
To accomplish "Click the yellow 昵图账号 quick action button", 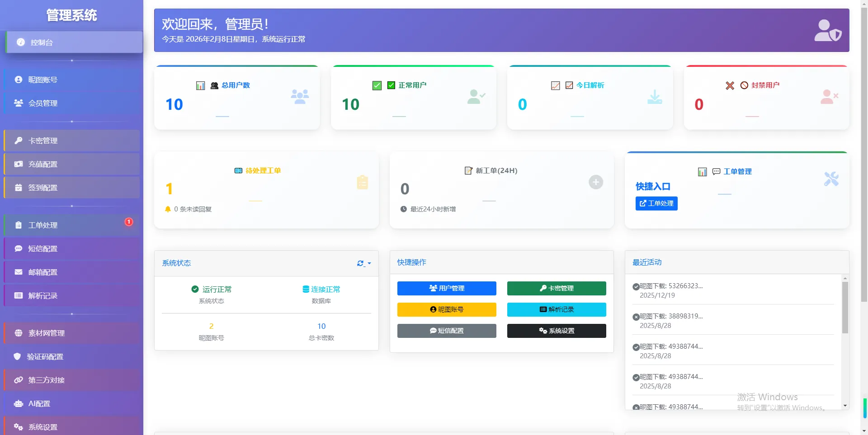I will coord(446,309).
